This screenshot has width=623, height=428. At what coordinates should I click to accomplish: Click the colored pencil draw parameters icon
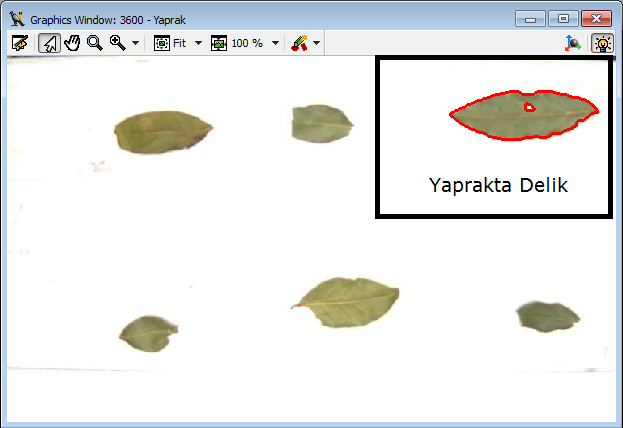pos(299,43)
